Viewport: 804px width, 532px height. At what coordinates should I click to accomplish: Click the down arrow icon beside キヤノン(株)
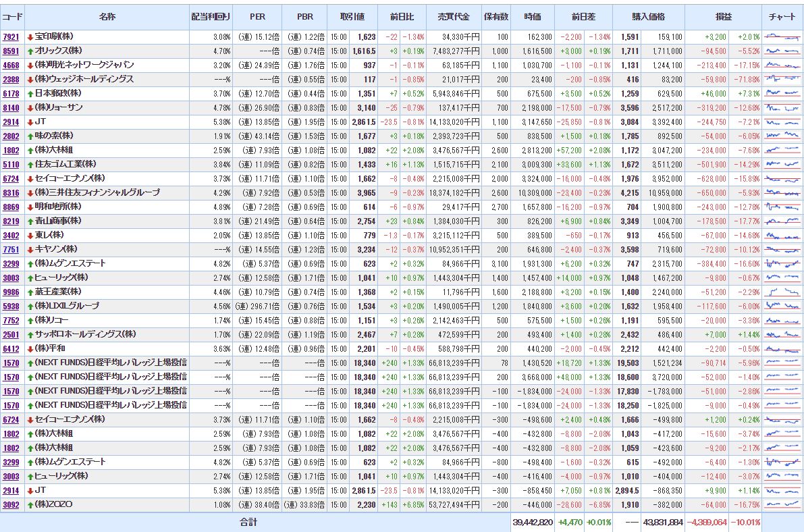30,249
